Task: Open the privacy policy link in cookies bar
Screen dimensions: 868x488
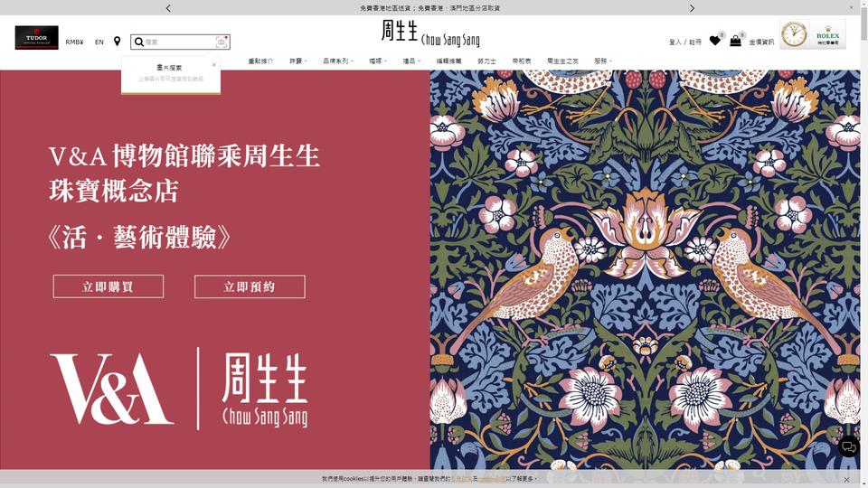Action: click(461, 479)
